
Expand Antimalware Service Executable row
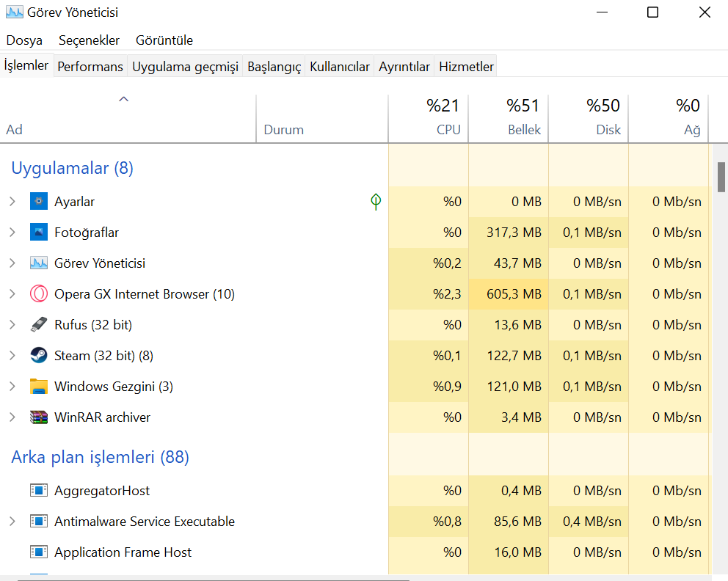(x=12, y=522)
